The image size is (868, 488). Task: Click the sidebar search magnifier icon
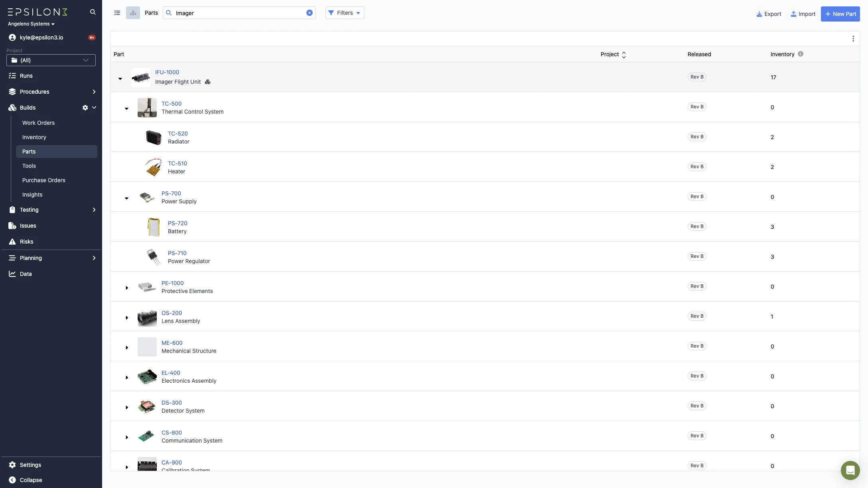93,12
